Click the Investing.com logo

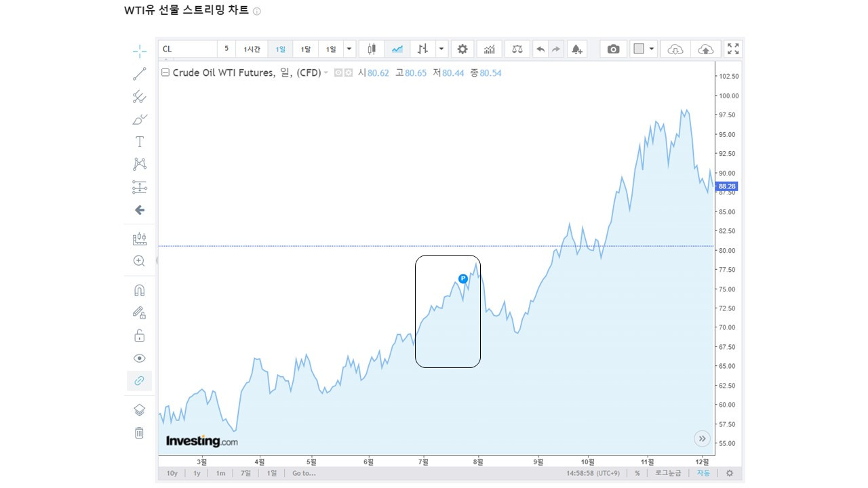[202, 441]
